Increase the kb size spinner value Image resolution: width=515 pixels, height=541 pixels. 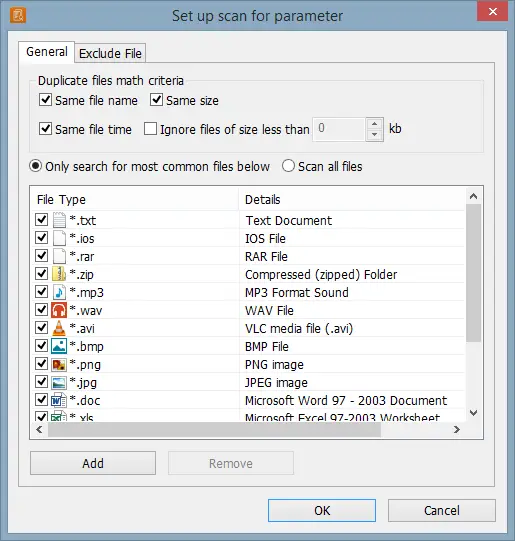[375, 124]
